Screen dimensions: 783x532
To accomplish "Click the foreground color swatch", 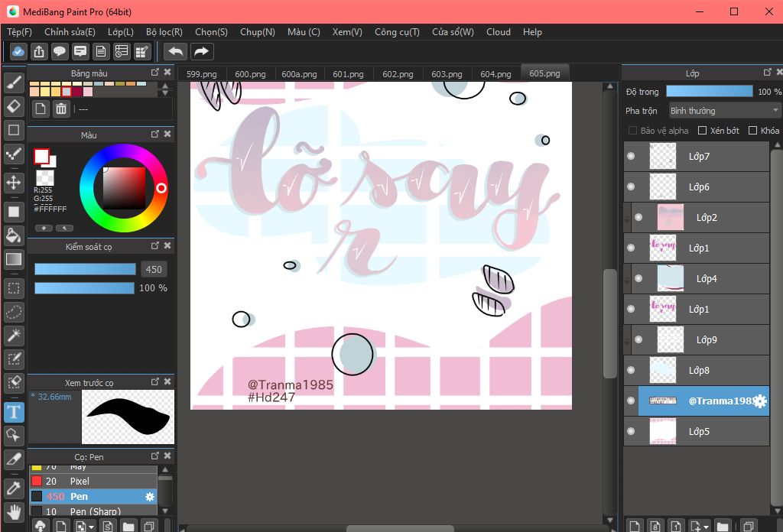I will [x=41, y=156].
